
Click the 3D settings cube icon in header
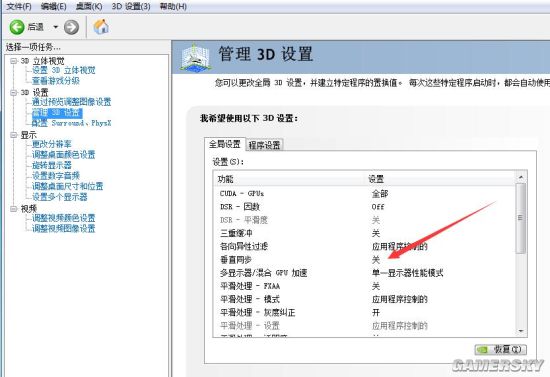coord(195,58)
